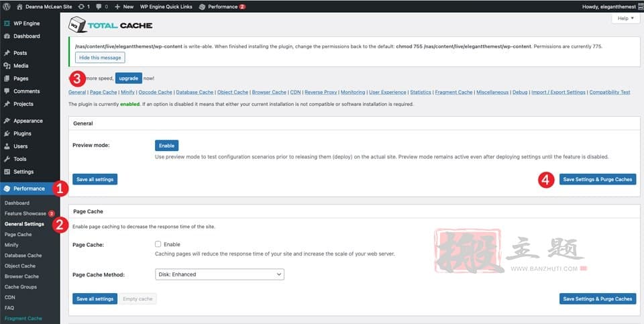Open Minify in sidebar submenu
Image resolution: width=644 pixels, height=324 pixels.
[11, 245]
